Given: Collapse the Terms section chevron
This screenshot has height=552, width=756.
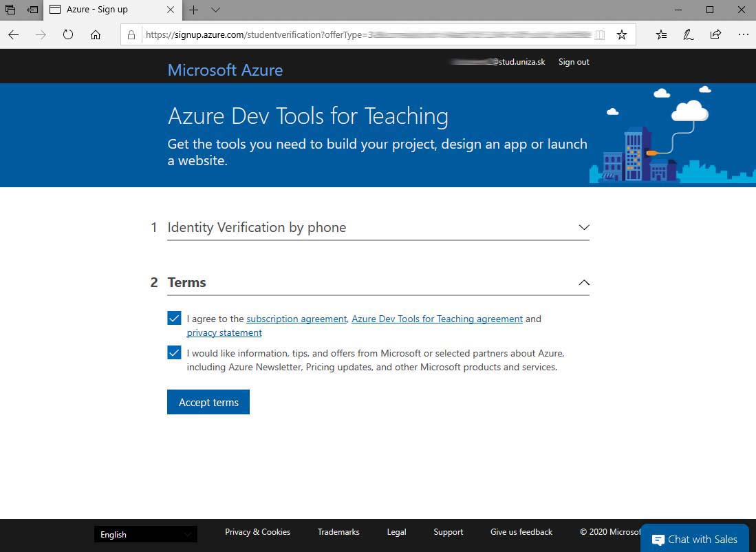Looking at the screenshot, I should pyautogui.click(x=584, y=282).
